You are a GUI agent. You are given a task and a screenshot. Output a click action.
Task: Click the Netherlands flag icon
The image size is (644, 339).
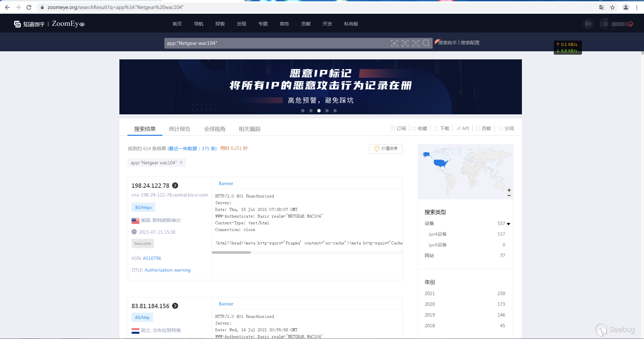point(136,331)
